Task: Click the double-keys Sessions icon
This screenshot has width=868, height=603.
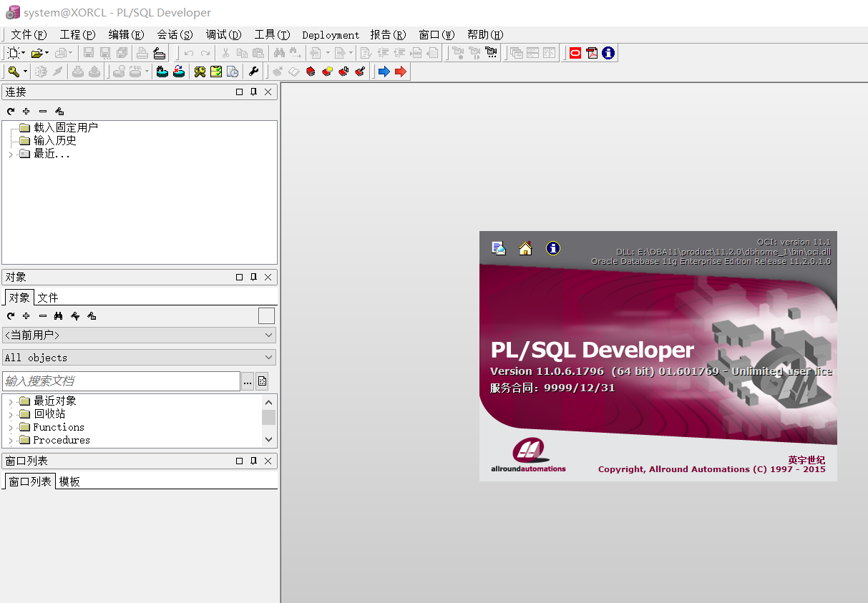Action: pos(200,72)
